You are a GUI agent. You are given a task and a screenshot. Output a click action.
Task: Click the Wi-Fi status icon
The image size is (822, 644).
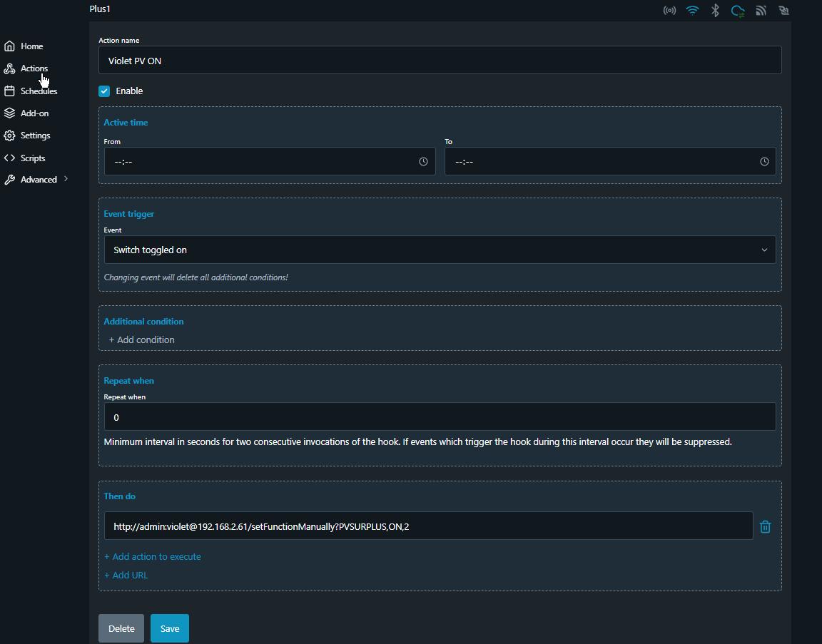(692, 11)
